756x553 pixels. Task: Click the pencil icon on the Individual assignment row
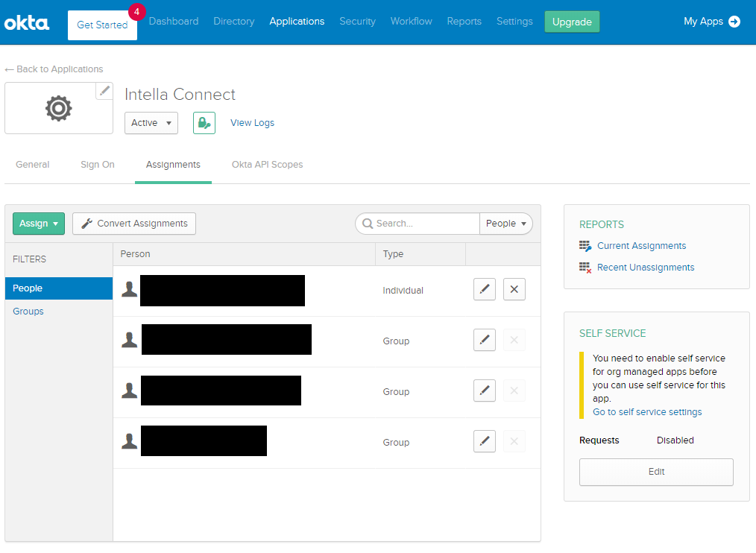[484, 289]
